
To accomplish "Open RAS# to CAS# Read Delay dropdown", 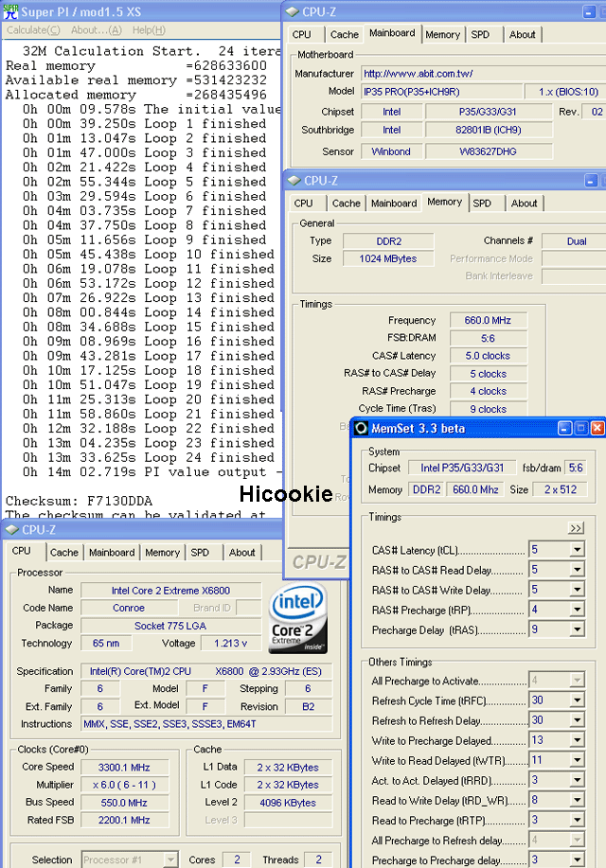I will pyautogui.click(x=578, y=570).
